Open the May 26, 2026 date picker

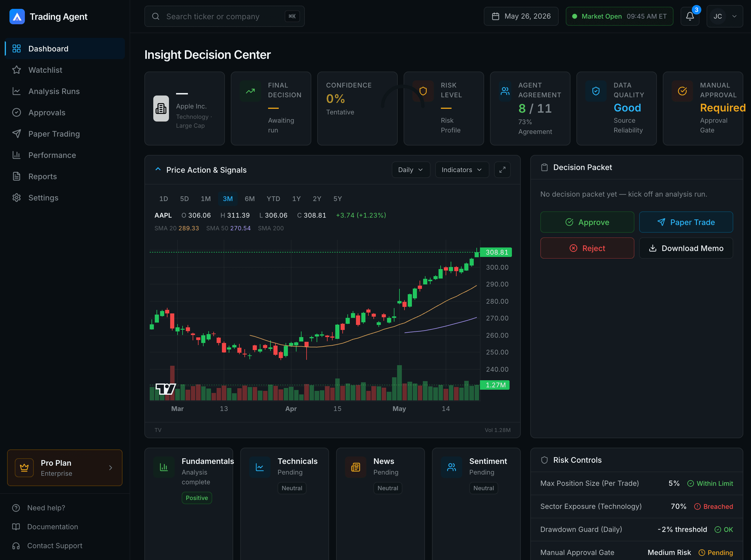coord(521,16)
